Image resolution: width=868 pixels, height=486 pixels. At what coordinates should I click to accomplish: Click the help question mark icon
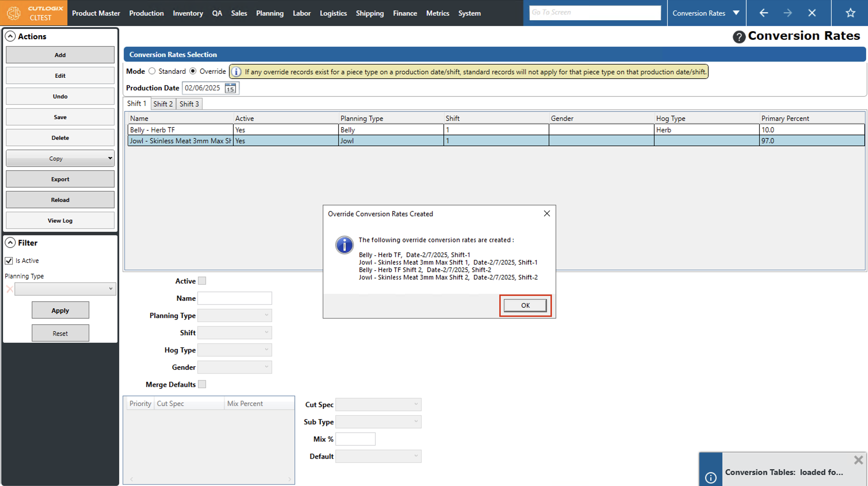[739, 37]
